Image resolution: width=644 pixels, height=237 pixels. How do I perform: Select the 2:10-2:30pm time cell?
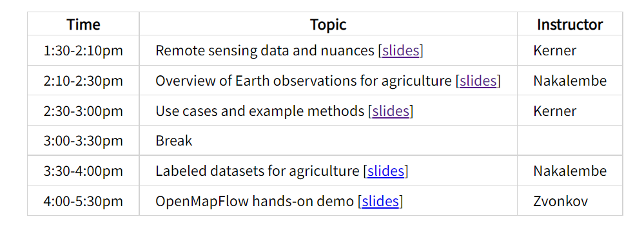[x=83, y=81]
